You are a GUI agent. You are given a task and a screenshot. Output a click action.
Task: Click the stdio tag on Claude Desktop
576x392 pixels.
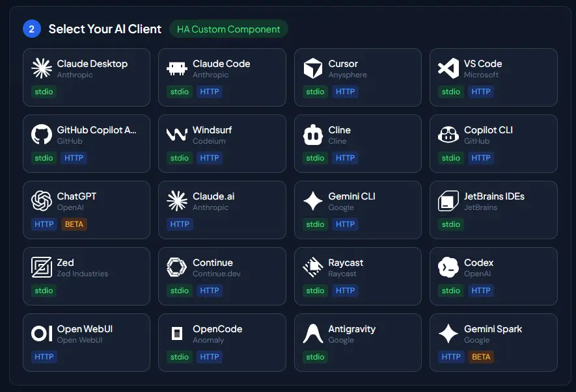click(44, 92)
